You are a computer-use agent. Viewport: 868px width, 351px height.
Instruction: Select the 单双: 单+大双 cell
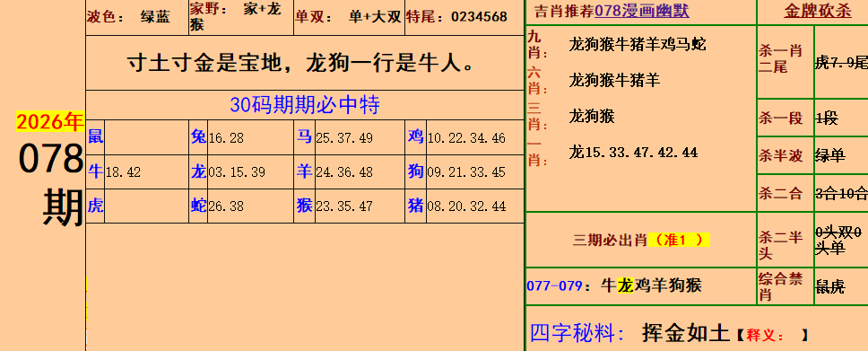pyautogui.click(x=349, y=18)
